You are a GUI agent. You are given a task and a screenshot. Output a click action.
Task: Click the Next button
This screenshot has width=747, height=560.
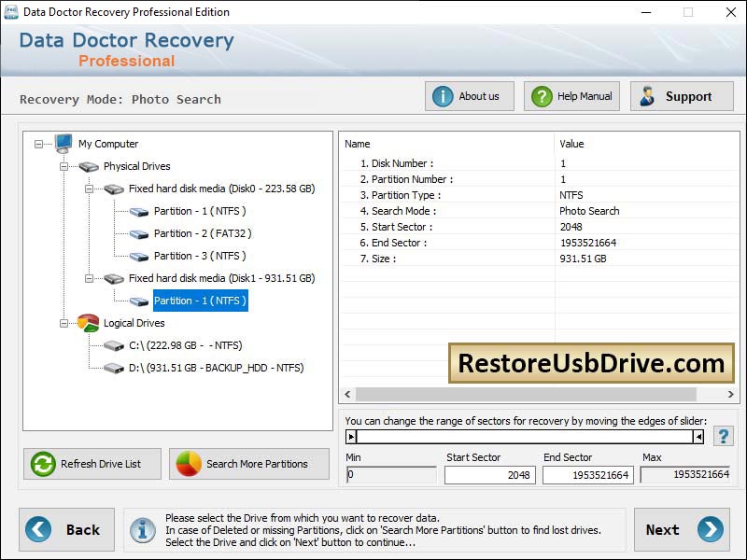pyautogui.click(x=682, y=529)
